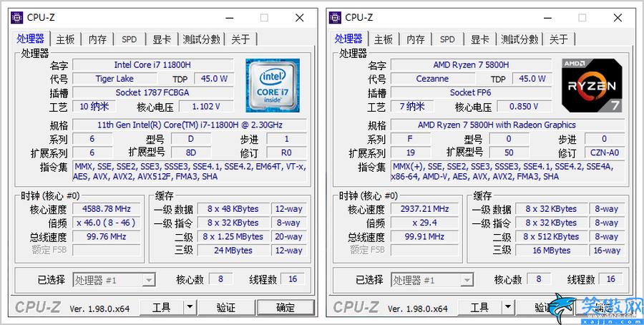Click bus speed value 99.76 MHz

pos(107,237)
